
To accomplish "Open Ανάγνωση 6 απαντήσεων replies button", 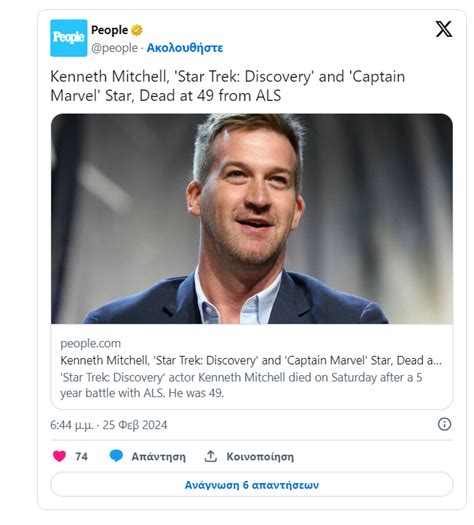I will (252, 484).
